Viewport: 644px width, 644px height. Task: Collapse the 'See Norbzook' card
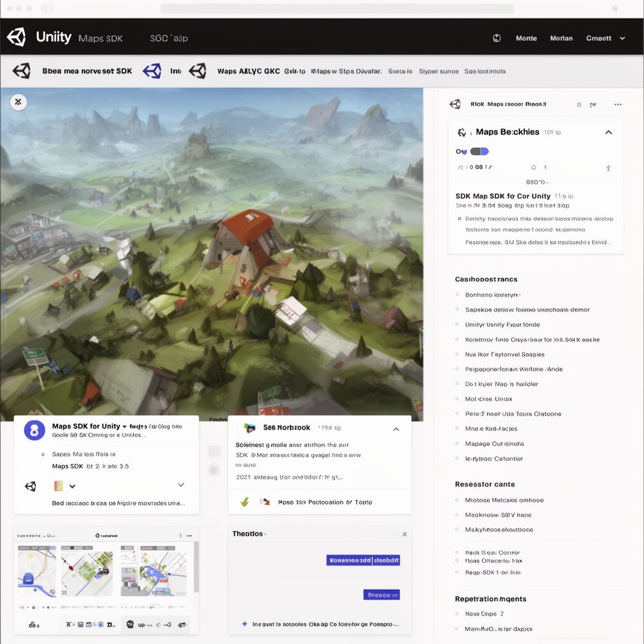coord(396,429)
